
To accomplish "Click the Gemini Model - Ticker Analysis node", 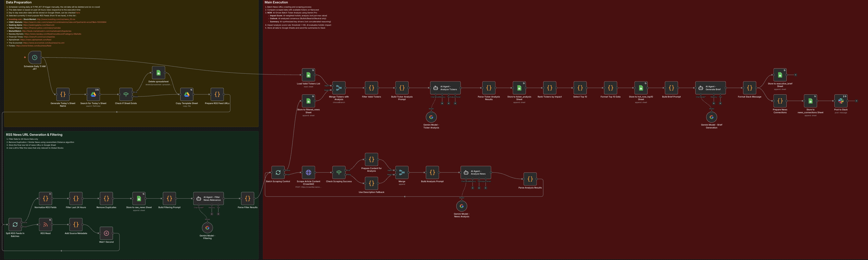I will [431, 117].
